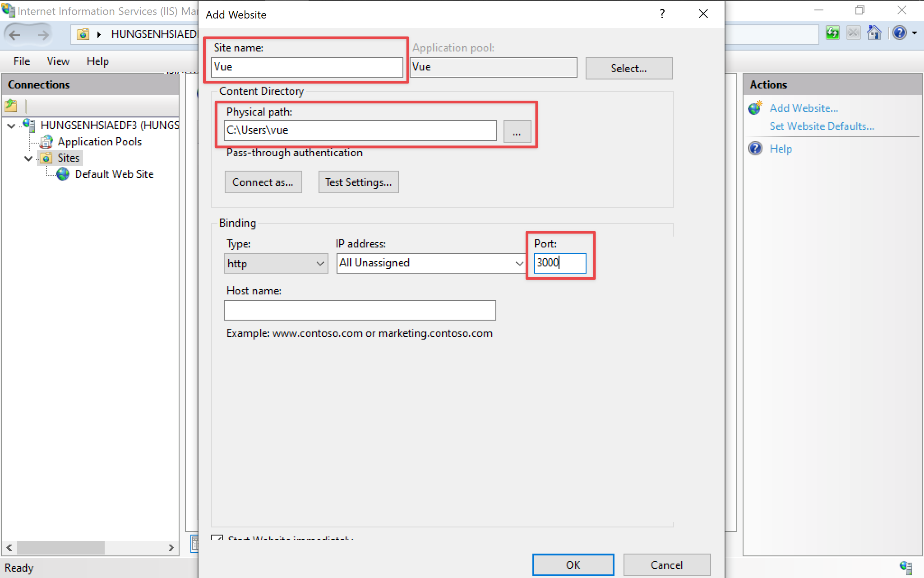Image resolution: width=924 pixels, height=578 pixels.
Task: Click the Sites folder icon in tree
Action: [46, 158]
